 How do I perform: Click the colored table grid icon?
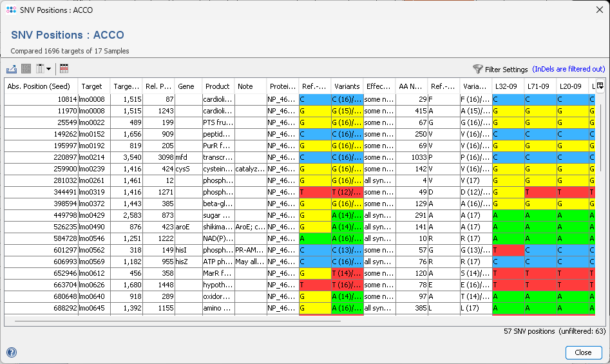click(x=64, y=69)
